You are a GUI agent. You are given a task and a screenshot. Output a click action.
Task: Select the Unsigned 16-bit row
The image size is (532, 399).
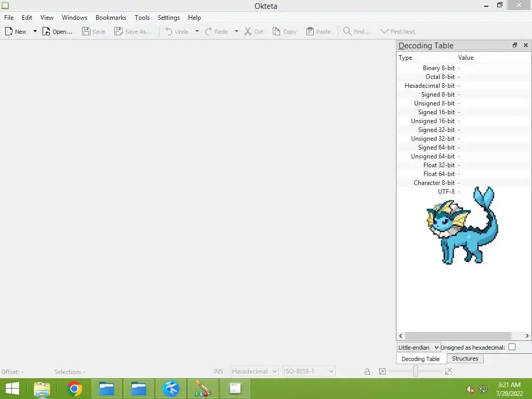coord(463,121)
